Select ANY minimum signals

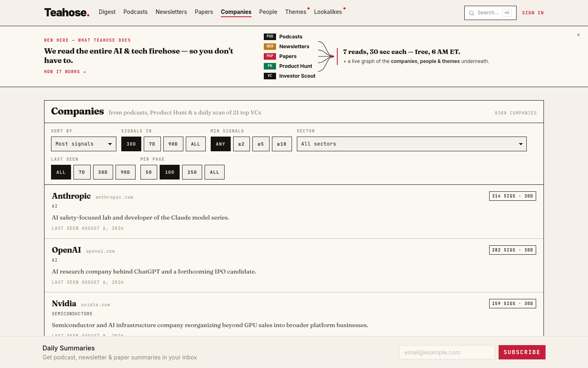point(220,144)
